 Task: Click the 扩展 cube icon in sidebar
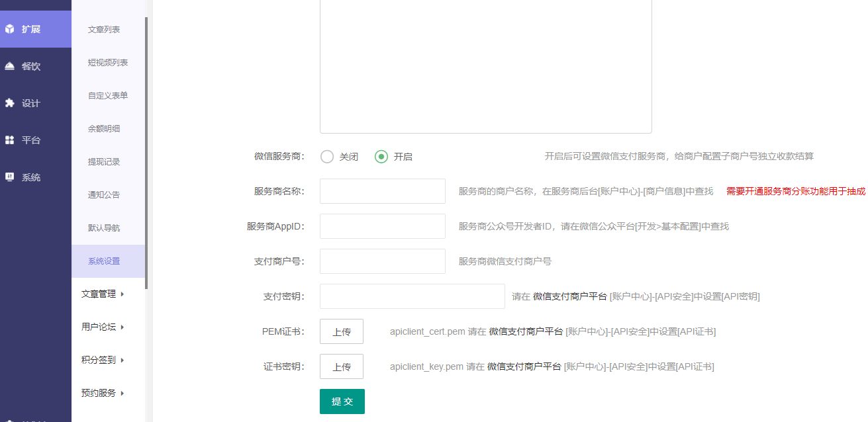coord(10,29)
